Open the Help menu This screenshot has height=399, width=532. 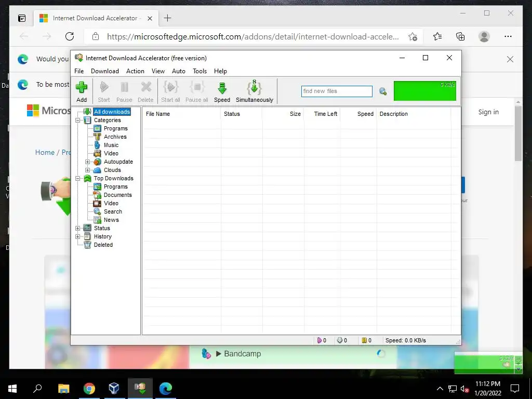(x=220, y=71)
